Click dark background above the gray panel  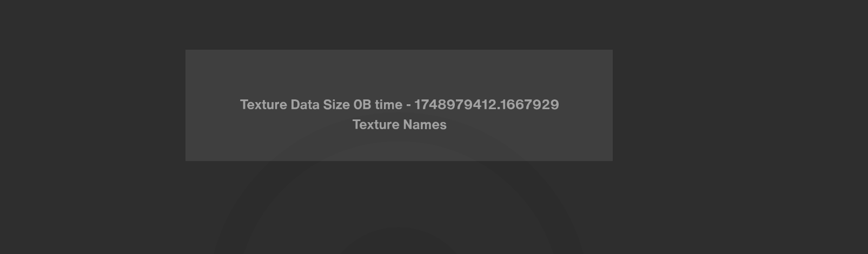click(399, 24)
